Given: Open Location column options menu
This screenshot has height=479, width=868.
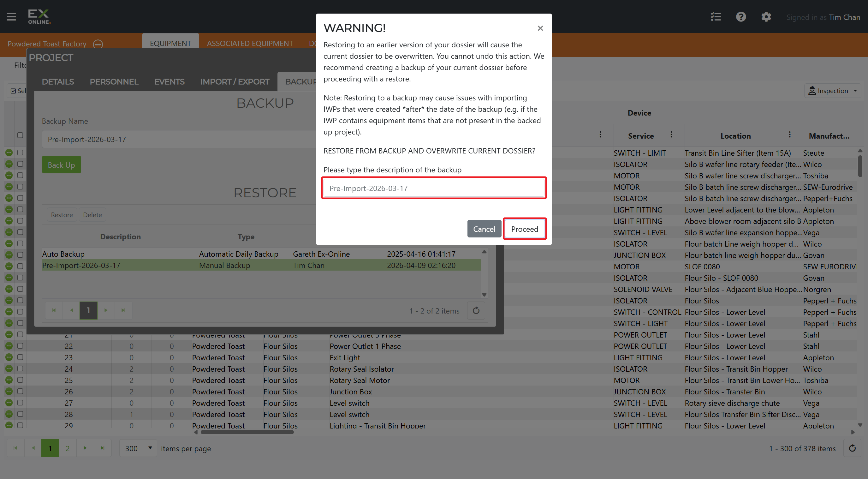Looking at the screenshot, I should (x=789, y=135).
